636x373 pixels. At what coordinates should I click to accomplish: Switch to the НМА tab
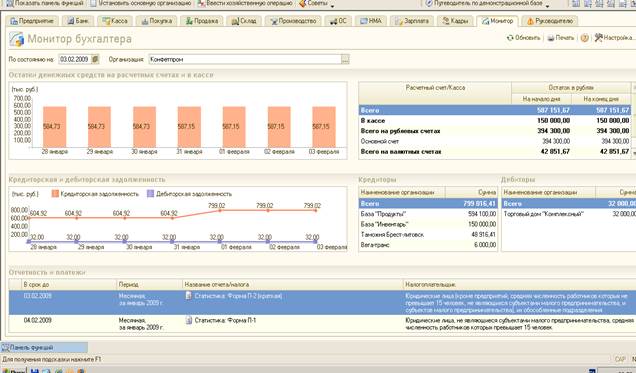(371, 21)
